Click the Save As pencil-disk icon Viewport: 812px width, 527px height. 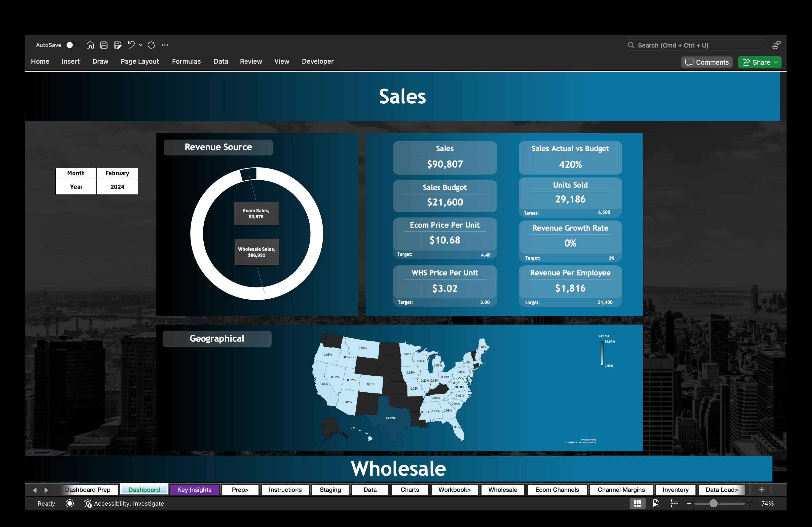click(x=118, y=45)
